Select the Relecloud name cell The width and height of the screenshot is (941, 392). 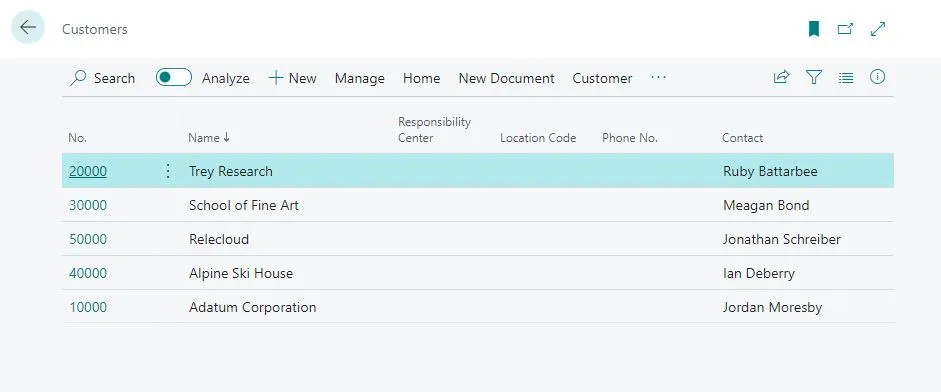[218, 239]
